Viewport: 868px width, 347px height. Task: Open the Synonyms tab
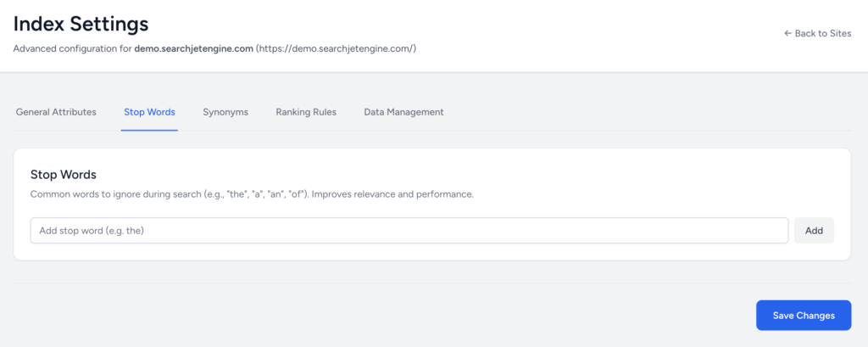tap(225, 112)
